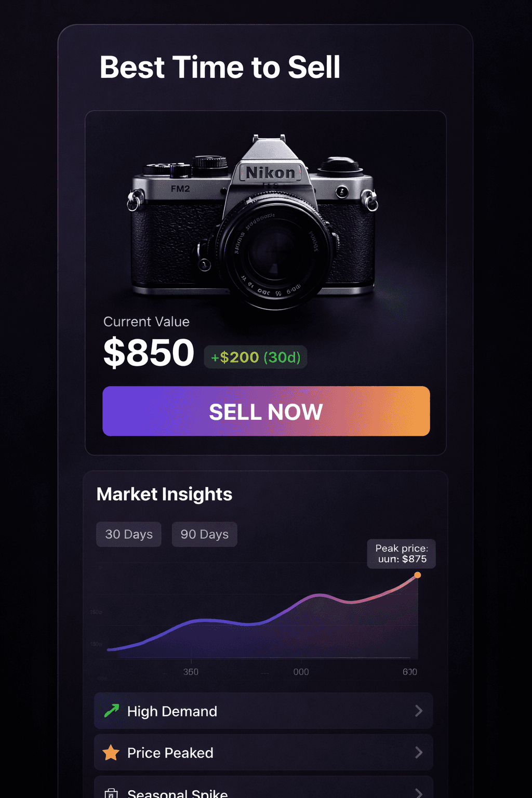Click the green High Demand arrow icon
This screenshot has width=532, height=798.
(111, 711)
